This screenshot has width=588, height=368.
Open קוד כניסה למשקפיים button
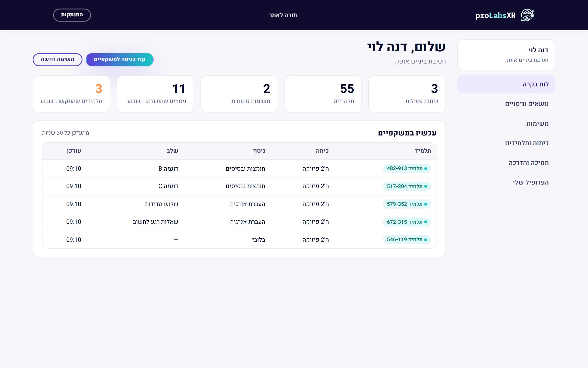point(120,59)
